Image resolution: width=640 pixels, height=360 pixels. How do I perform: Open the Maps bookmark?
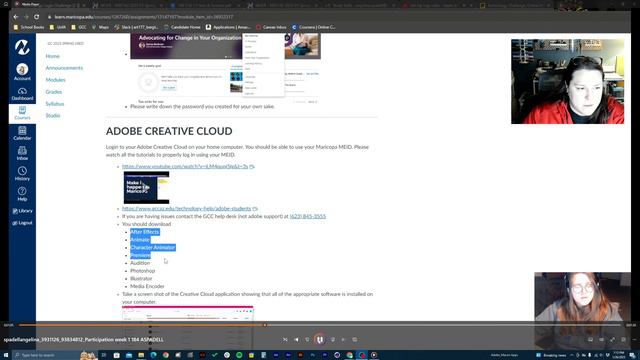100,27
